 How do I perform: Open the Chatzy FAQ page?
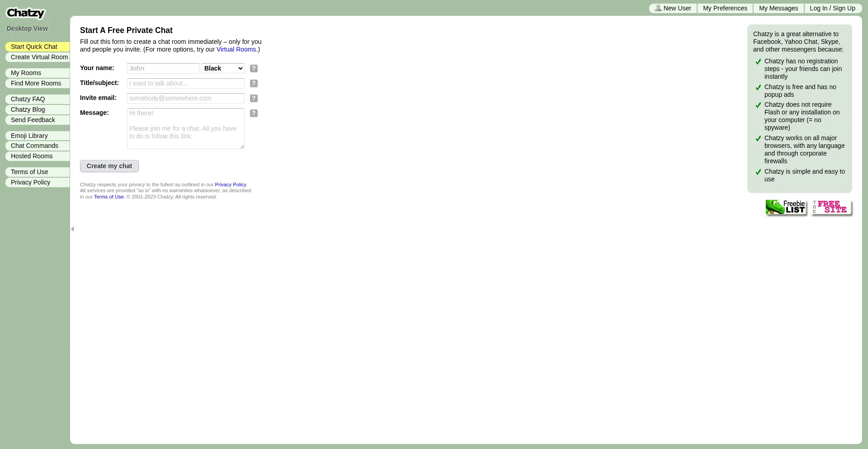pyautogui.click(x=28, y=99)
